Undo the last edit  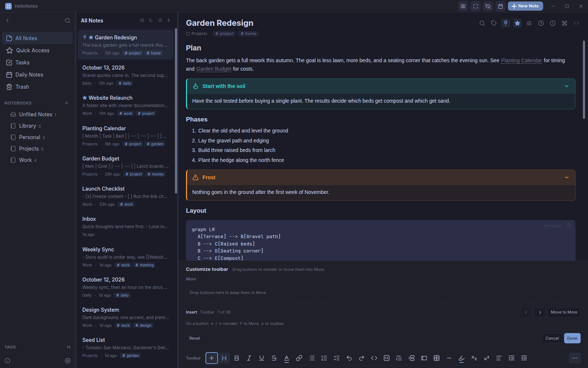pyautogui.click(x=349, y=358)
